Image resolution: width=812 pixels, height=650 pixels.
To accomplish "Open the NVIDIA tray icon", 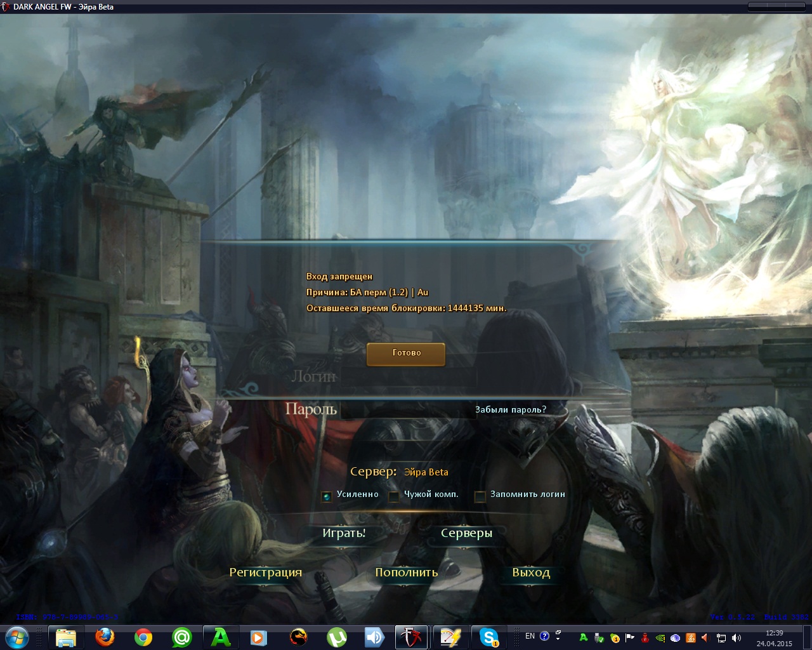I will click(x=660, y=638).
